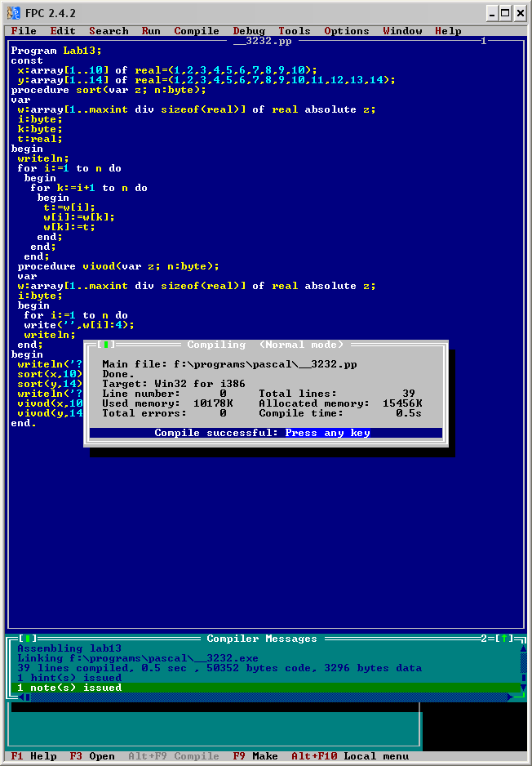Open the Compile menu

(197, 31)
